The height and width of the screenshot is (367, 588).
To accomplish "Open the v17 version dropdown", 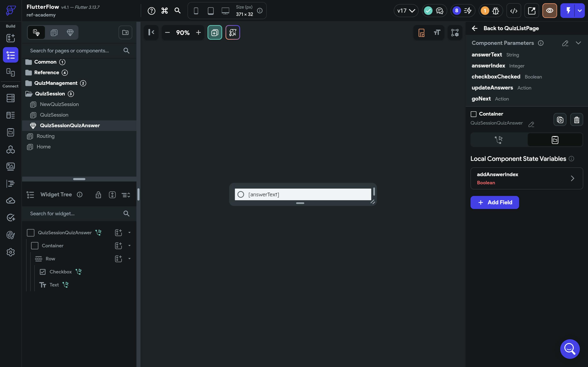I will pos(406,11).
